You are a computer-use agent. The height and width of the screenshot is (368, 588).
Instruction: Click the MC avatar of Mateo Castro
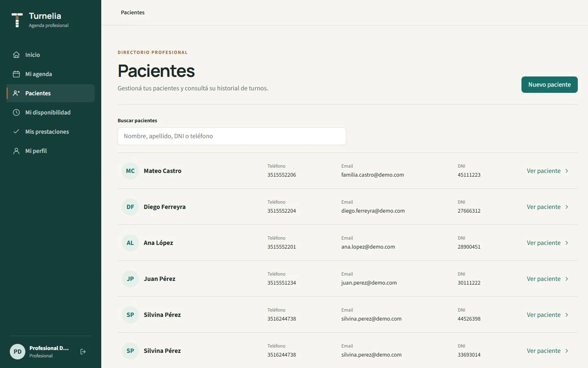tap(130, 171)
